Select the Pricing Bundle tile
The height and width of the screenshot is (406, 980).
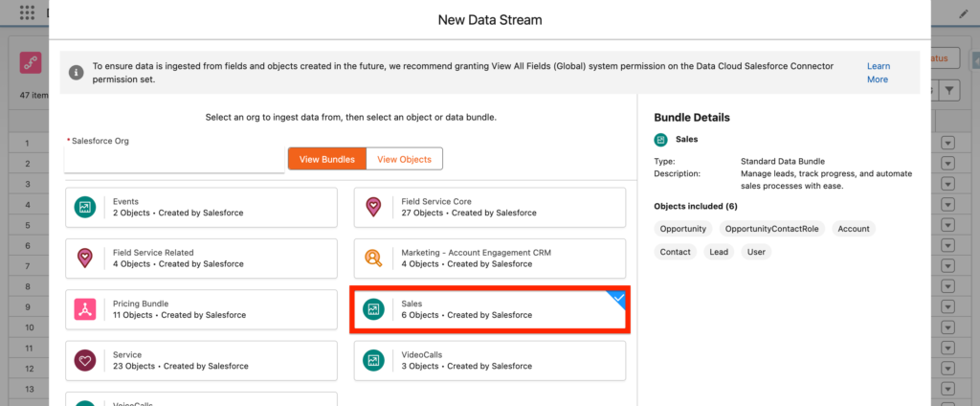point(201,309)
